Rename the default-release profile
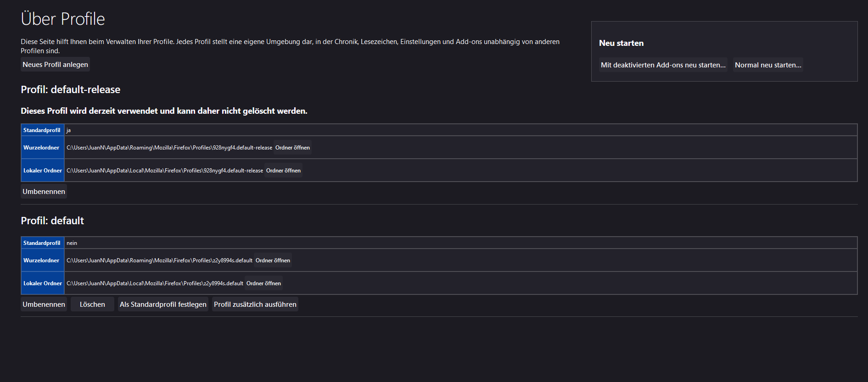 point(44,192)
